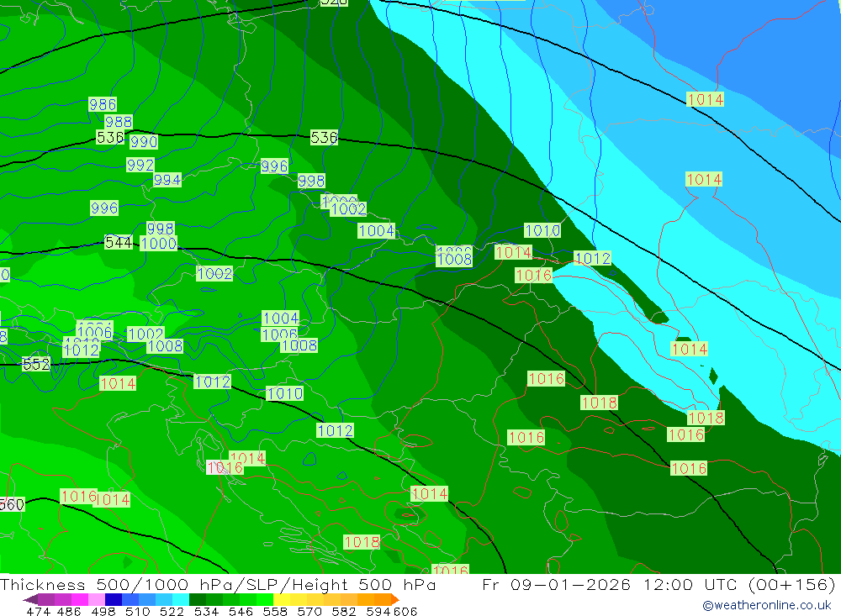
Task: Click the 522 legend value
Action: (172, 612)
